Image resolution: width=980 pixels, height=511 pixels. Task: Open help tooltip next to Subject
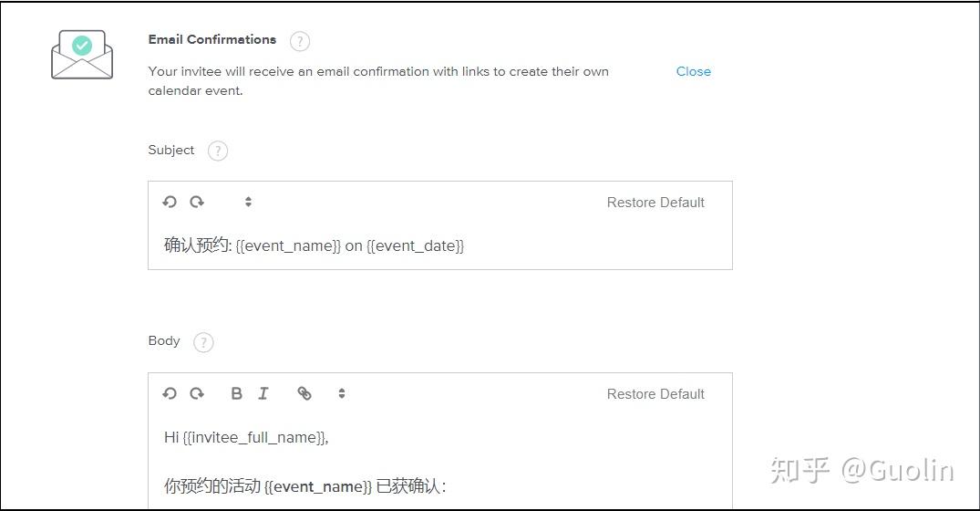tap(217, 151)
